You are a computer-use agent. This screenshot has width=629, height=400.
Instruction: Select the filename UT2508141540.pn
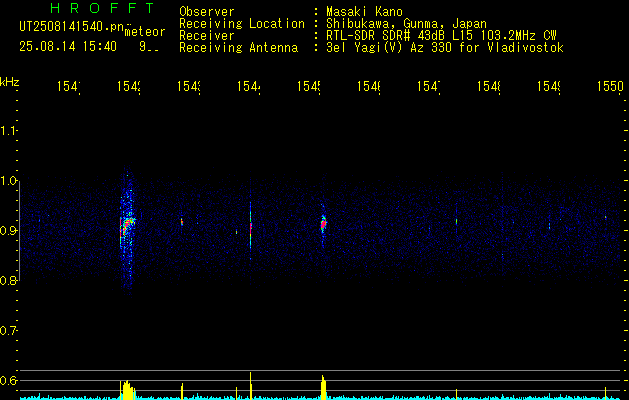coord(72,27)
